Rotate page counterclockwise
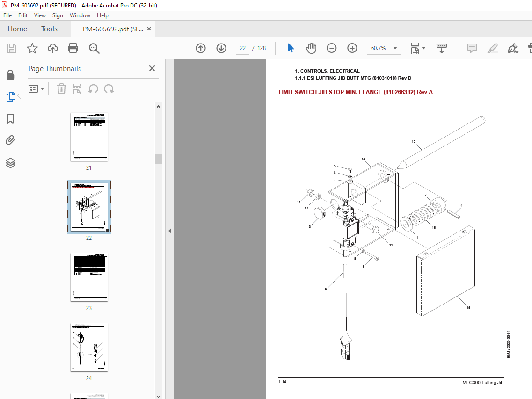The image size is (532, 399). click(x=93, y=88)
